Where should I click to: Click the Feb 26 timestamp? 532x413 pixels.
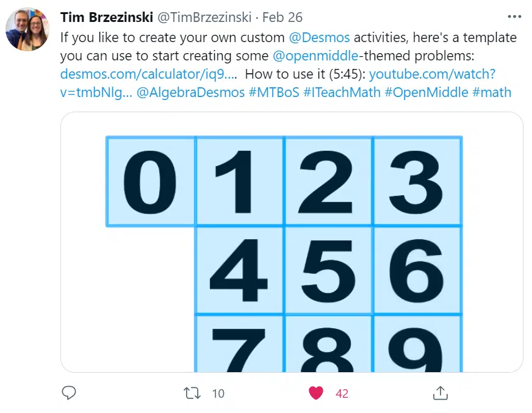(282, 17)
